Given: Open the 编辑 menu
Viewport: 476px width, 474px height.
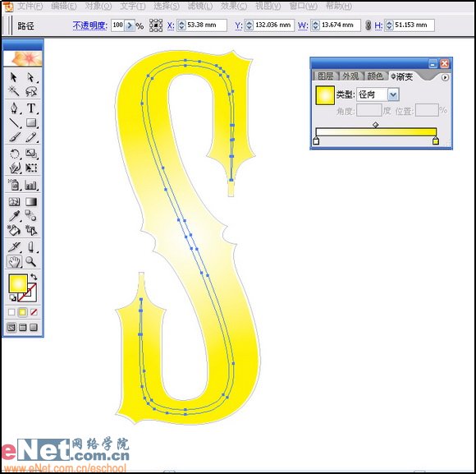Looking at the screenshot, I should [x=64, y=6].
